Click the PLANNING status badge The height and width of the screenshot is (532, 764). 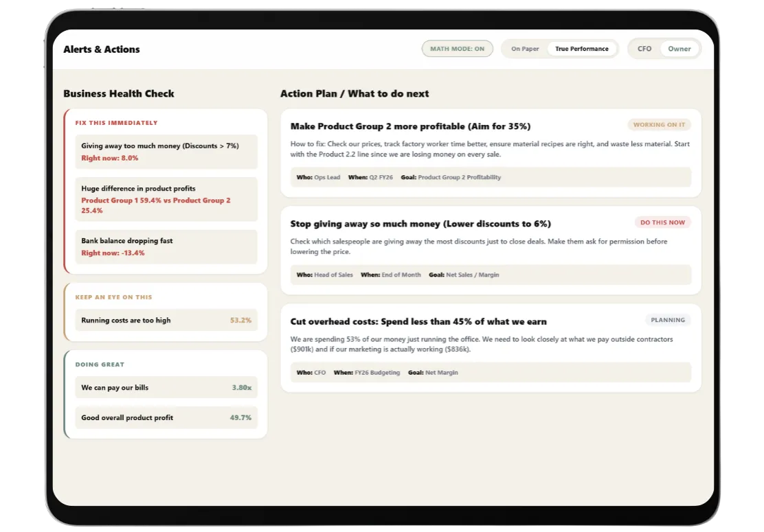pos(668,320)
